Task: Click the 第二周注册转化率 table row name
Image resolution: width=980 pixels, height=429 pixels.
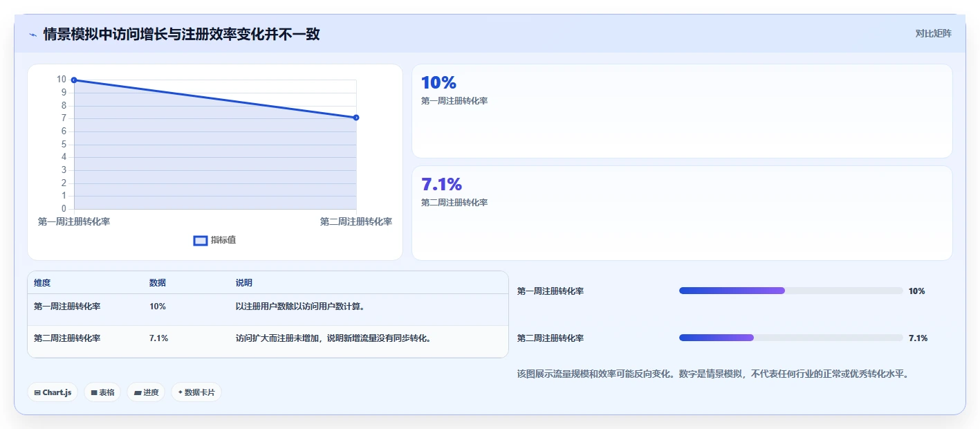Action: pyautogui.click(x=67, y=338)
